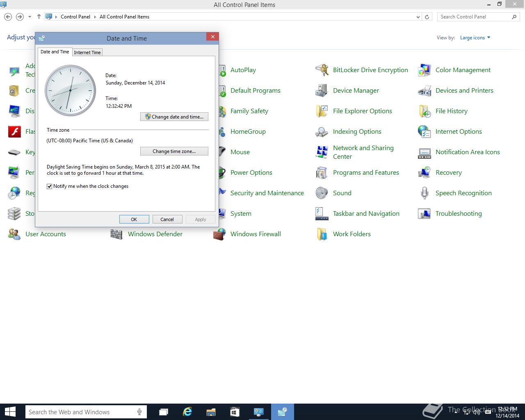Click the Network and Sharing Center icon

point(322,152)
